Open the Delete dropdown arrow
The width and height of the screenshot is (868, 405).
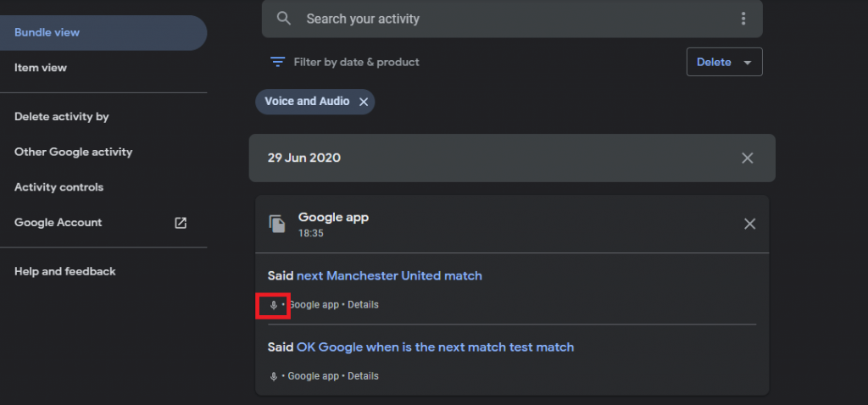748,63
